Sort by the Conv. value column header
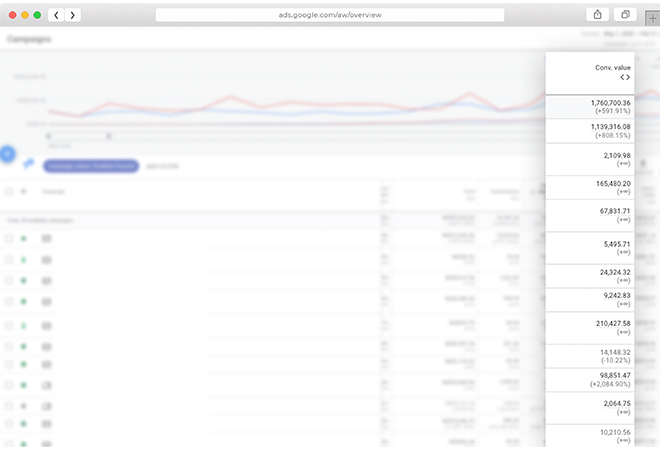The image size is (660, 450). (610, 67)
